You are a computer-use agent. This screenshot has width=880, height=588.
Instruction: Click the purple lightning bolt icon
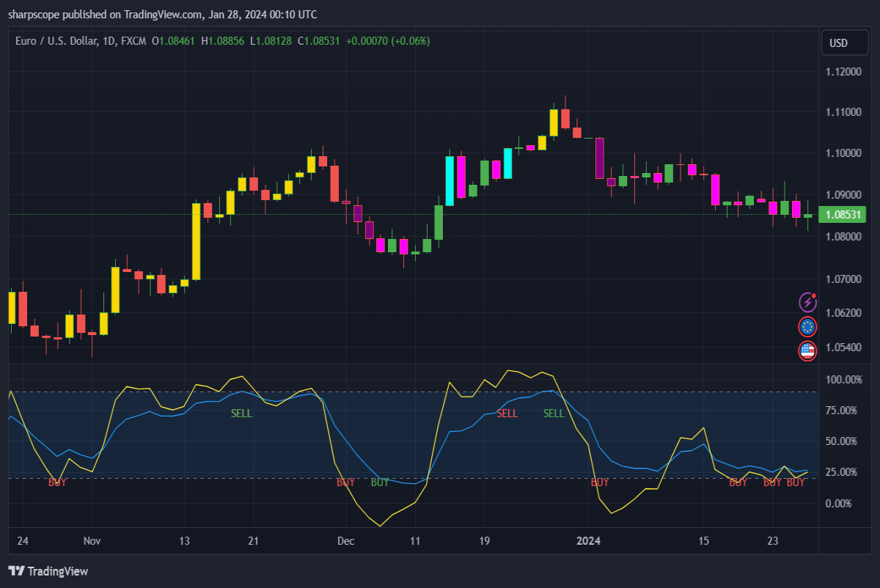coord(807,301)
